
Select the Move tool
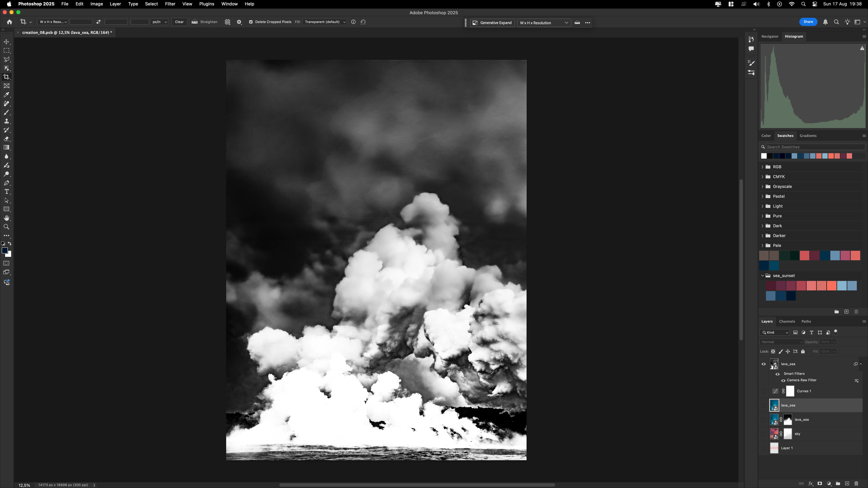[6, 42]
